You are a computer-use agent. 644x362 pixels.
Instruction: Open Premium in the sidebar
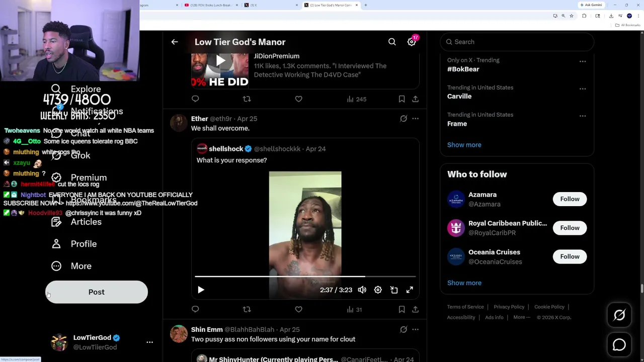pos(79,177)
